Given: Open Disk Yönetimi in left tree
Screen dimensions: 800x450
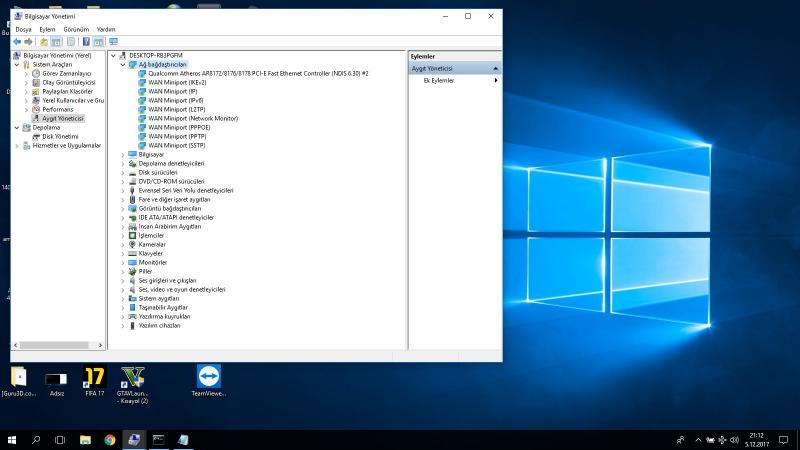Looking at the screenshot, I should point(59,136).
